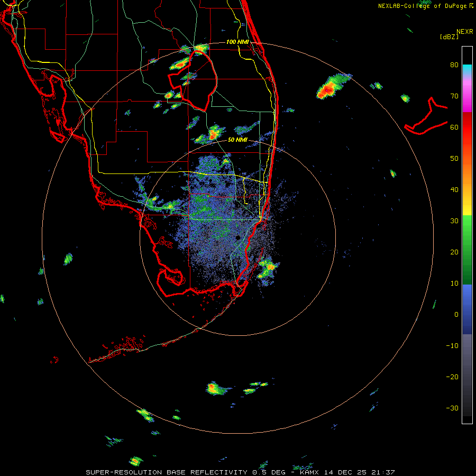Click the [dBZ] units label
The height and width of the screenshot is (476, 476).
click(449, 36)
